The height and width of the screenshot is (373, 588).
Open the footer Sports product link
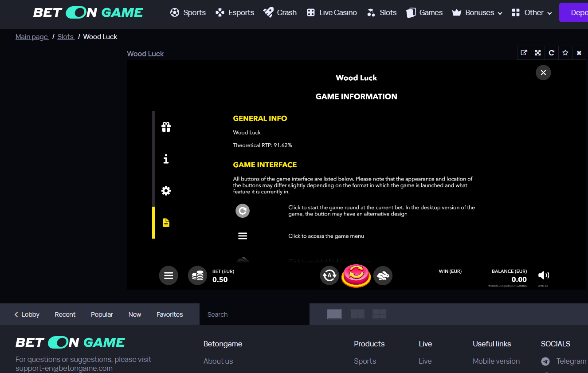365,361
